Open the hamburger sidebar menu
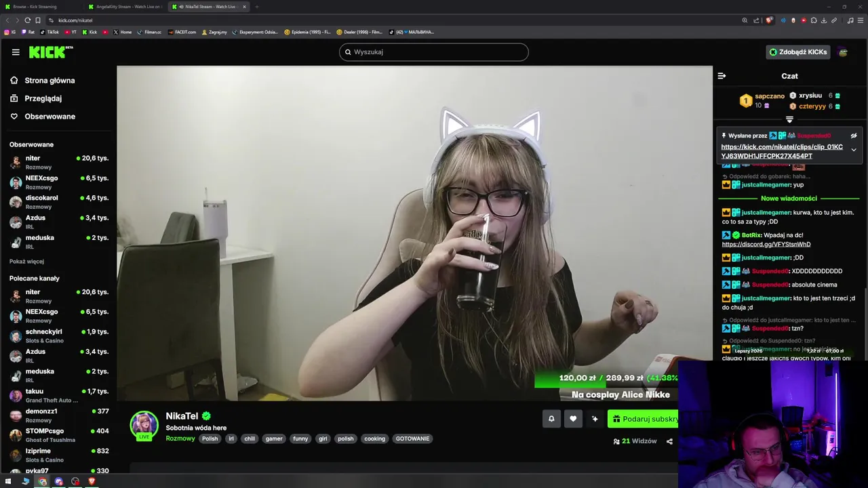The image size is (868, 488). click(16, 52)
